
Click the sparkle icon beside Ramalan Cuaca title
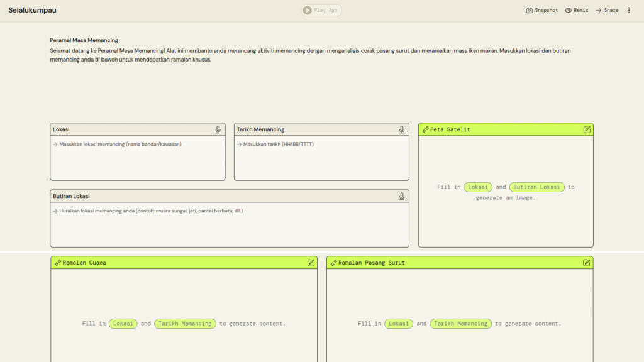(x=58, y=263)
